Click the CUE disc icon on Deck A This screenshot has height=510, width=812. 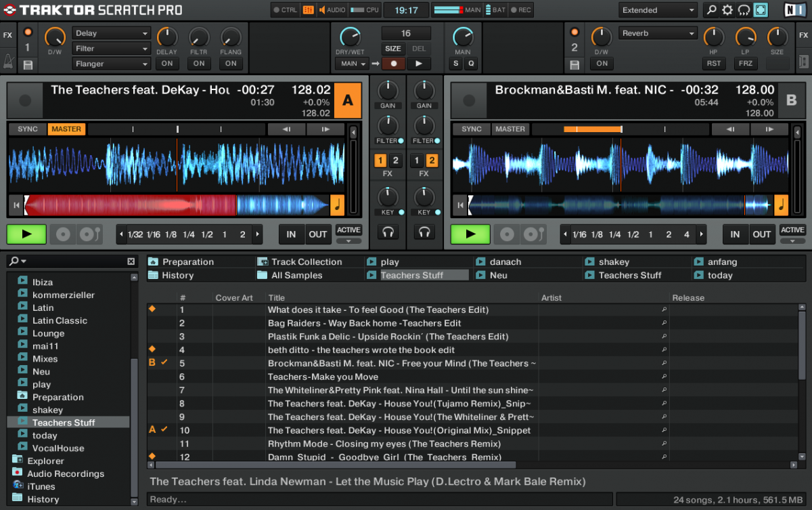[x=63, y=234]
